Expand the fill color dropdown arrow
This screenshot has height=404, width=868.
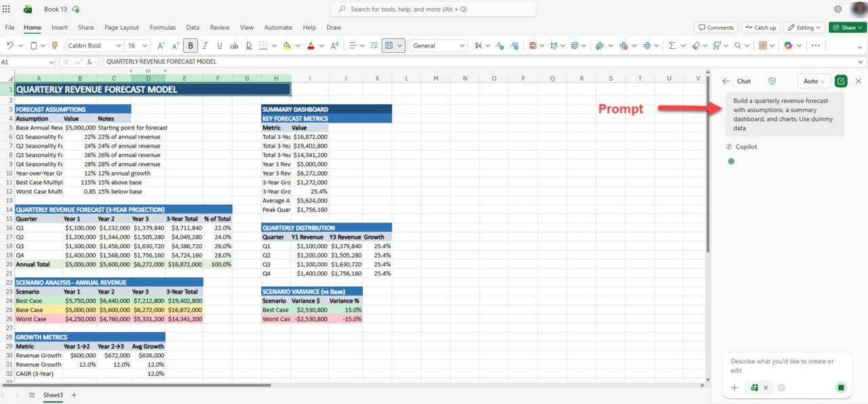tap(298, 45)
